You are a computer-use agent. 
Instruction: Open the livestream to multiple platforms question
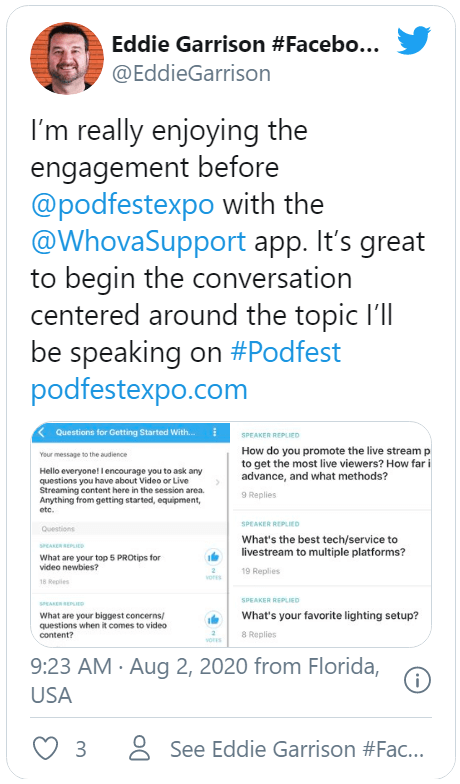324,546
